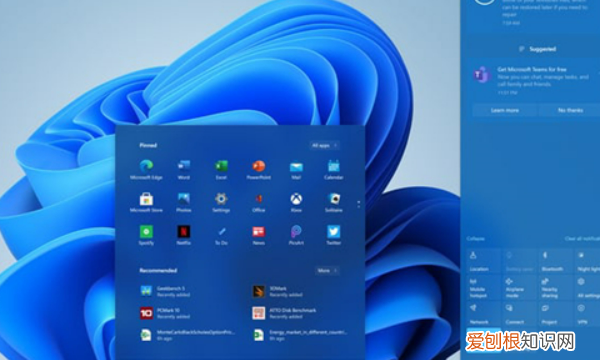This screenshot has height=360, width=600.
Task: Toggle Airplane mode quick action
Action: [x=519, y=288]
